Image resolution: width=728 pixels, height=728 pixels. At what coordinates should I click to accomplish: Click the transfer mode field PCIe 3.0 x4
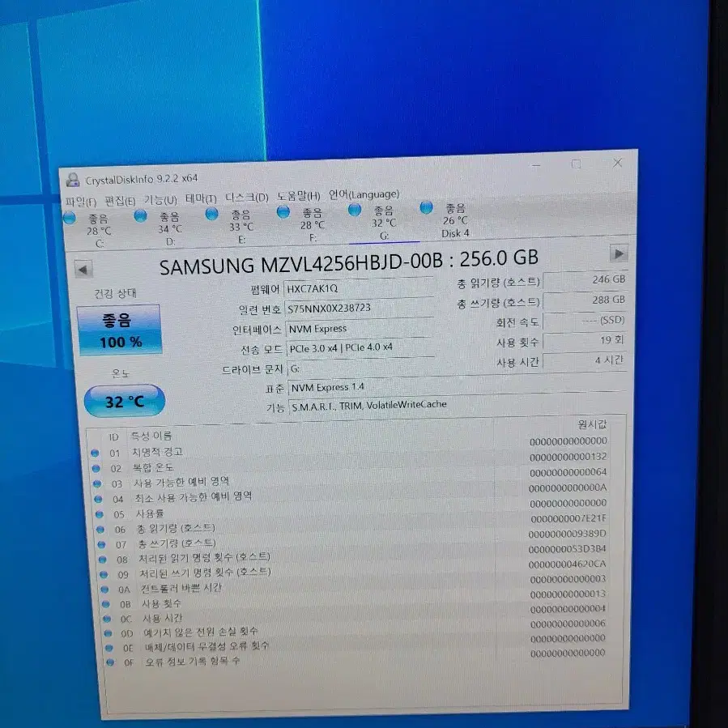point(360,347)
